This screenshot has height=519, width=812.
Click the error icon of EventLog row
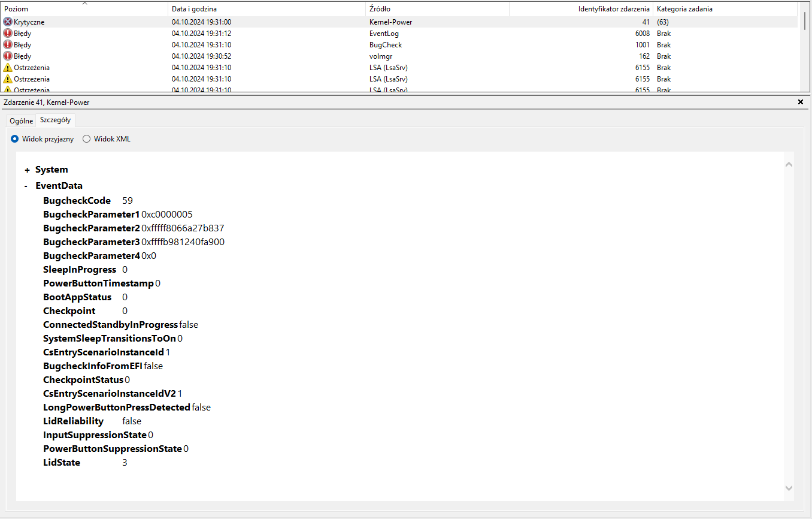pos(8,33)
